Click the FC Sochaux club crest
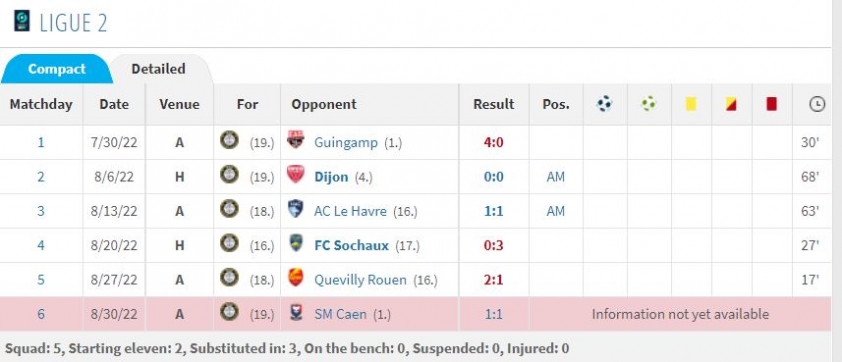The width and height of the screenshot is (842, 362). 295,243
